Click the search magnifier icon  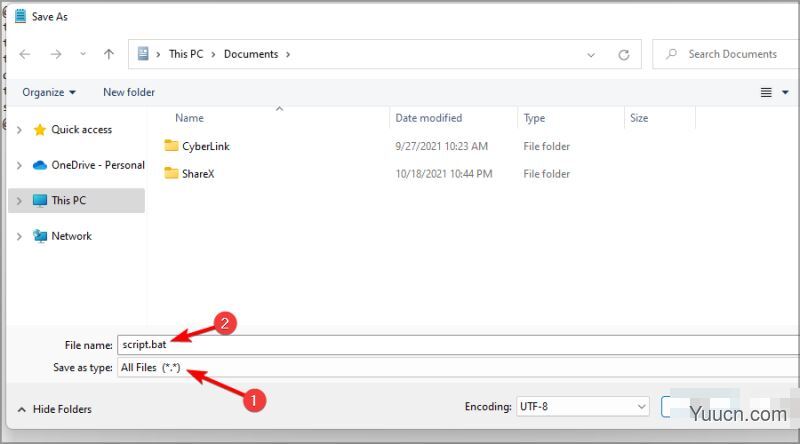point(671,54)
